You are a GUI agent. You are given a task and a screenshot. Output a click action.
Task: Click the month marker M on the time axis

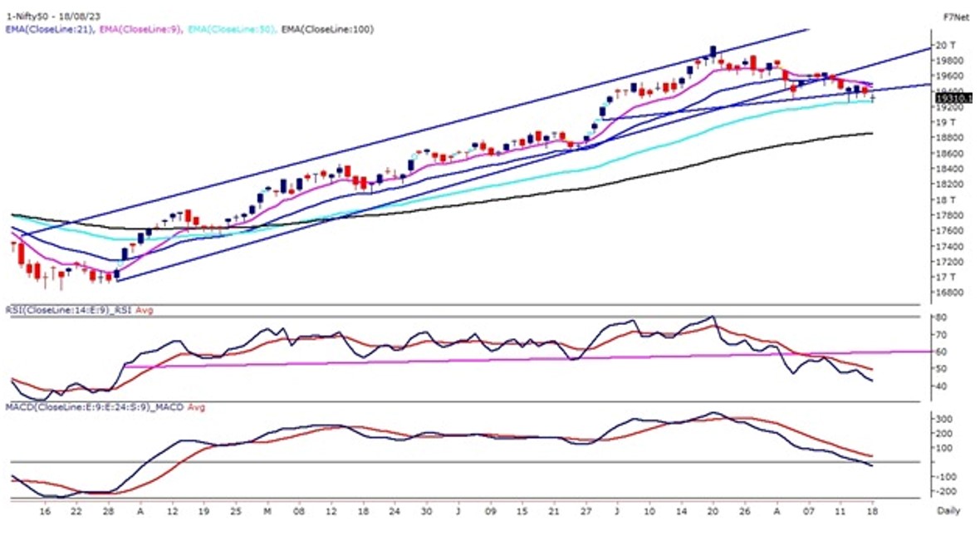tap(267, 511)
